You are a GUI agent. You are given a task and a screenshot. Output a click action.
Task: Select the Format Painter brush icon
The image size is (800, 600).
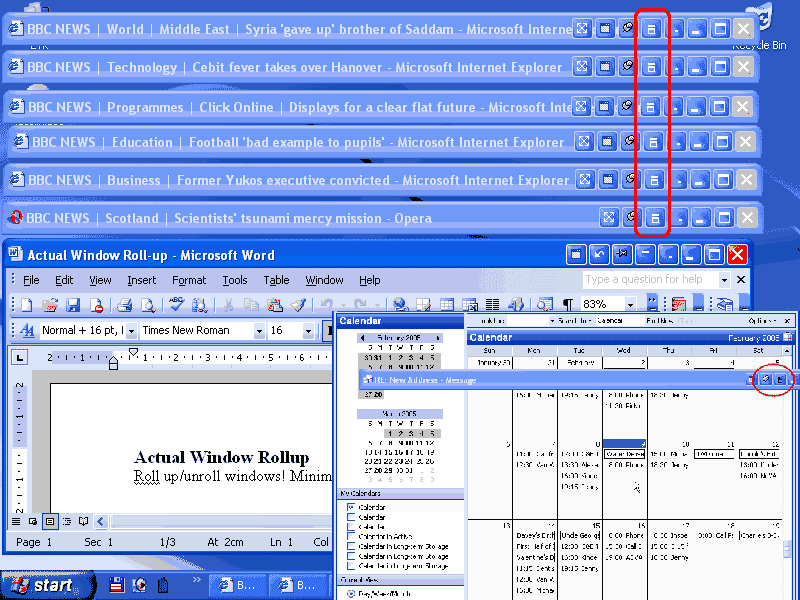click(298, 305)
